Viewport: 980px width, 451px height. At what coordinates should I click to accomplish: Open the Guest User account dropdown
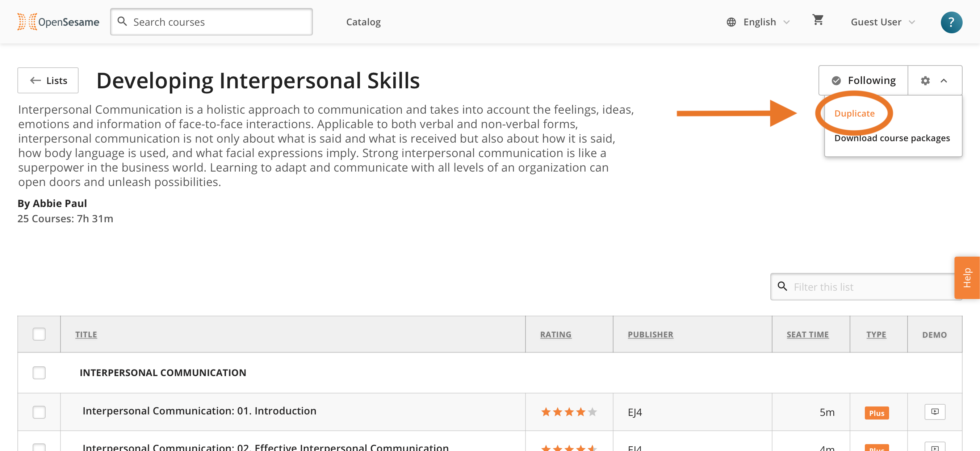(883, 22)
